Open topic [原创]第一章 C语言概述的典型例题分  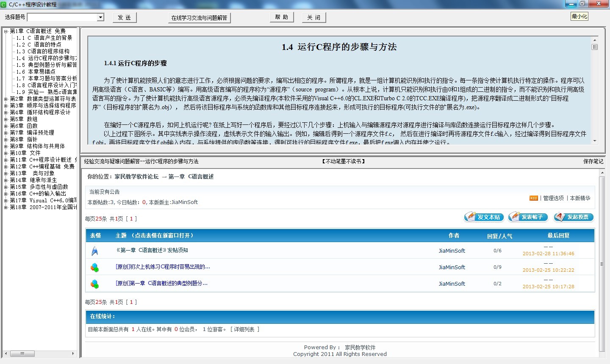pyautogui.click(x=161, y=283)
